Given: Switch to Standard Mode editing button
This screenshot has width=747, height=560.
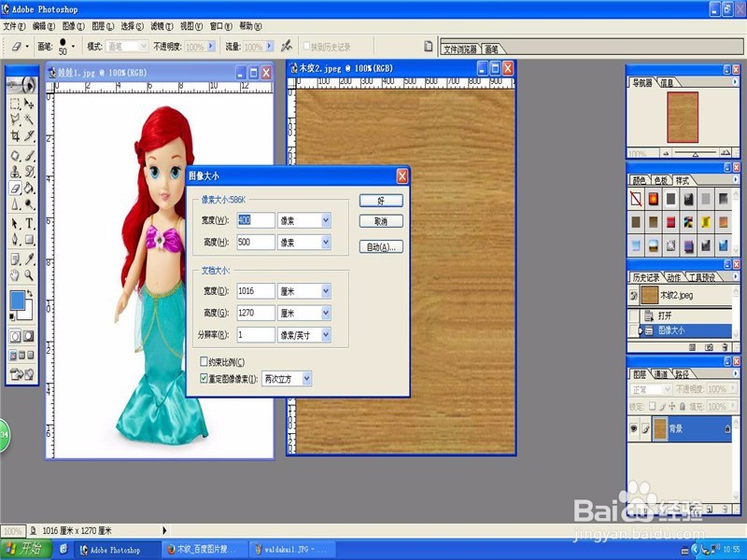Looking at the screenshot, I should tap(15, 336).
